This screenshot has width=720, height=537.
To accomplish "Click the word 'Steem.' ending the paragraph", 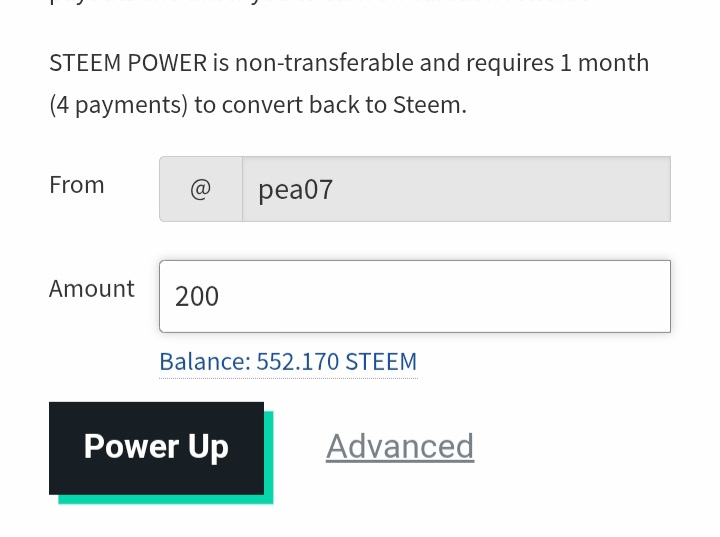I will (430, 105).
